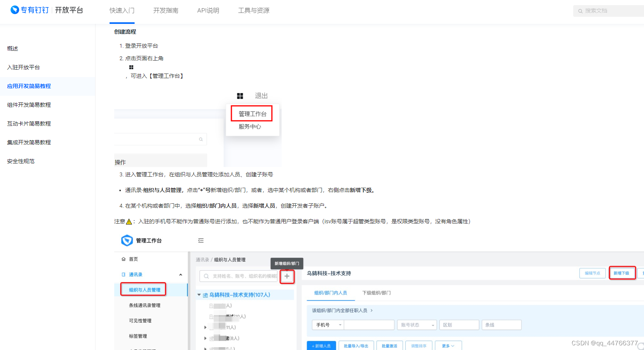Open the 快速入门 tab
The height and width of the screenshot is (350, 644).
pos(122,11)
